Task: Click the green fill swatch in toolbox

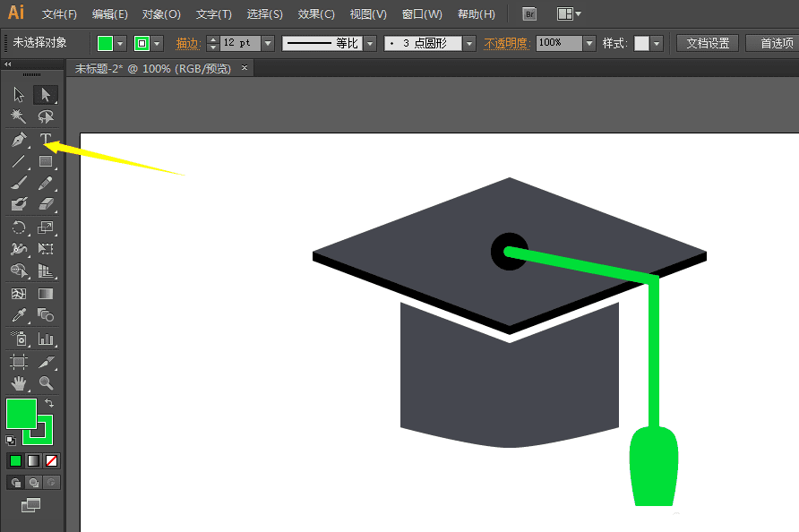Action: [x=21, y=413]
